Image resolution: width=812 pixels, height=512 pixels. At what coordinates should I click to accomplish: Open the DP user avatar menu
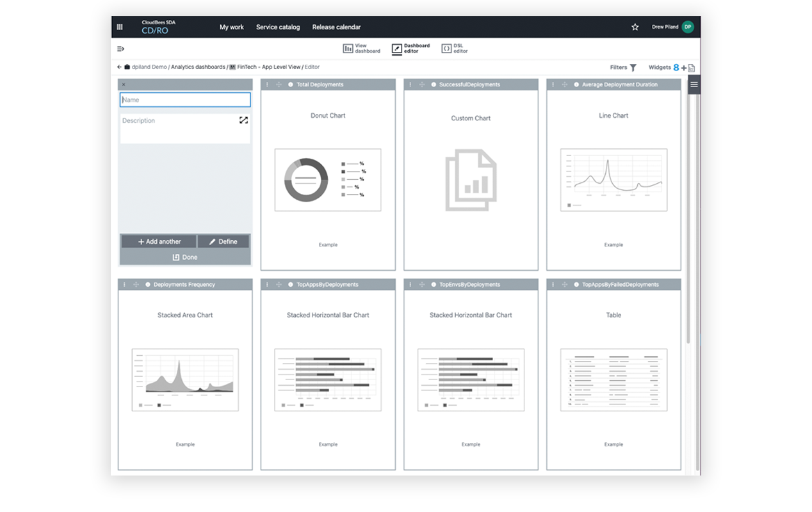click(688, 27)
